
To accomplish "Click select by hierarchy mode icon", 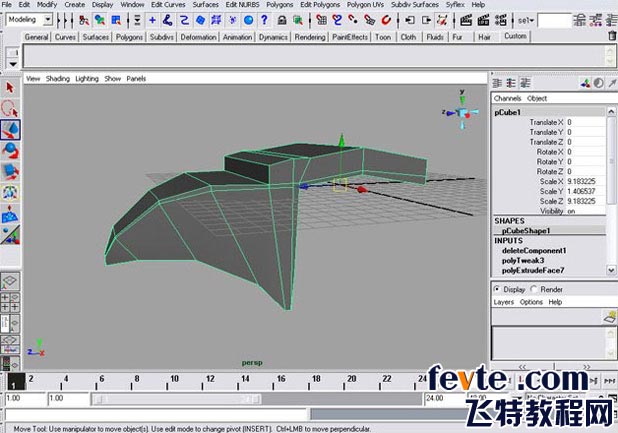I will click(84, 20).
